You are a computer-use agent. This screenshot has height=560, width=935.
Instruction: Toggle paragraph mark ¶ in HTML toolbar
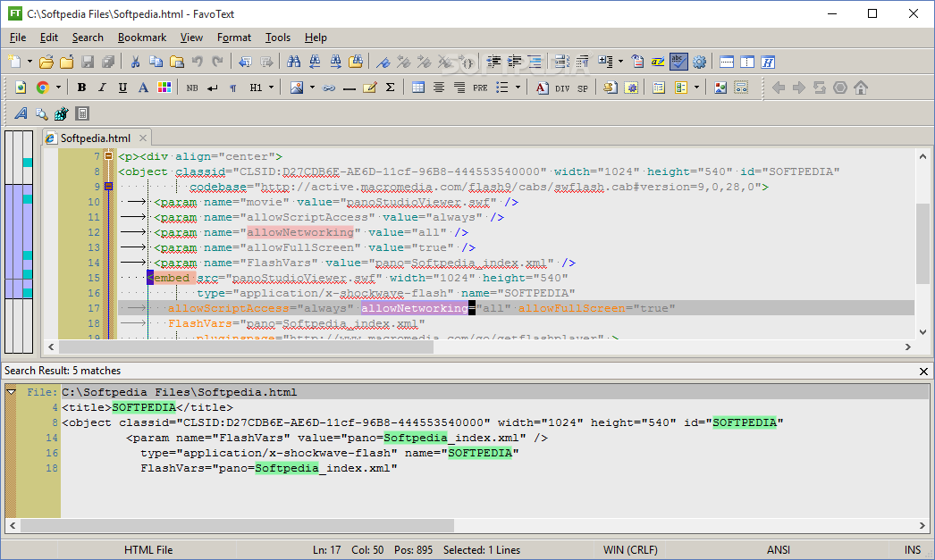click(232, 88)
